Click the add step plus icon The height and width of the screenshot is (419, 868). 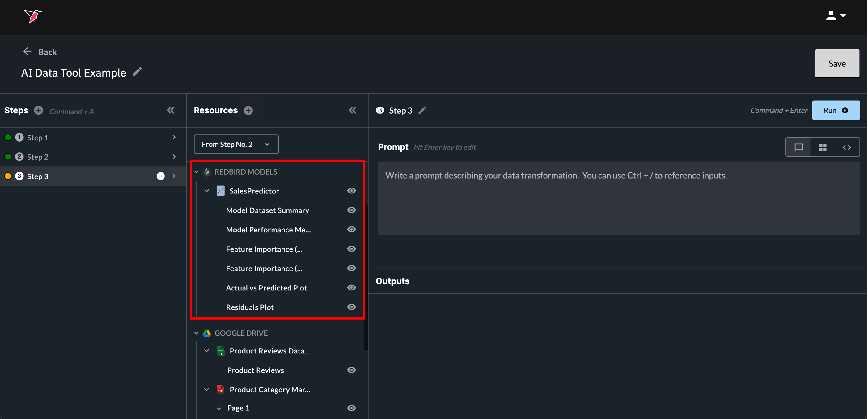tap(39, 111)
